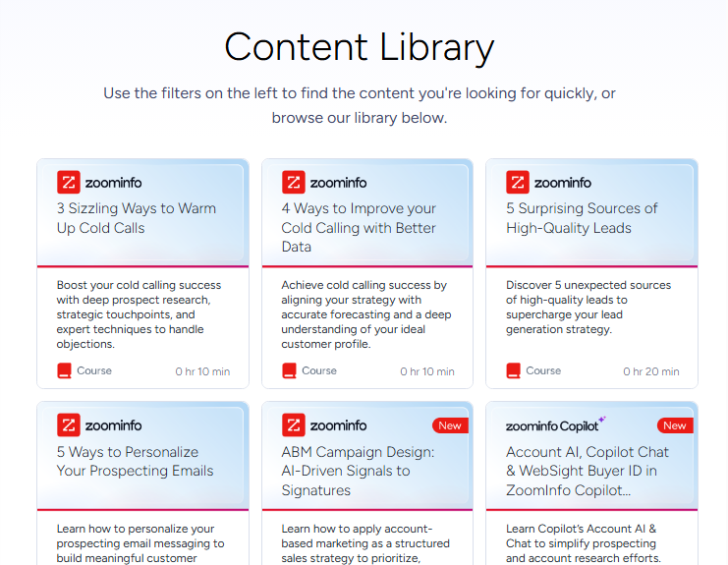Image resolution: width=728 pixels, height=565 pixels.
Task: Click 'Boost your cold calling success' description
Action: point(139,314)
